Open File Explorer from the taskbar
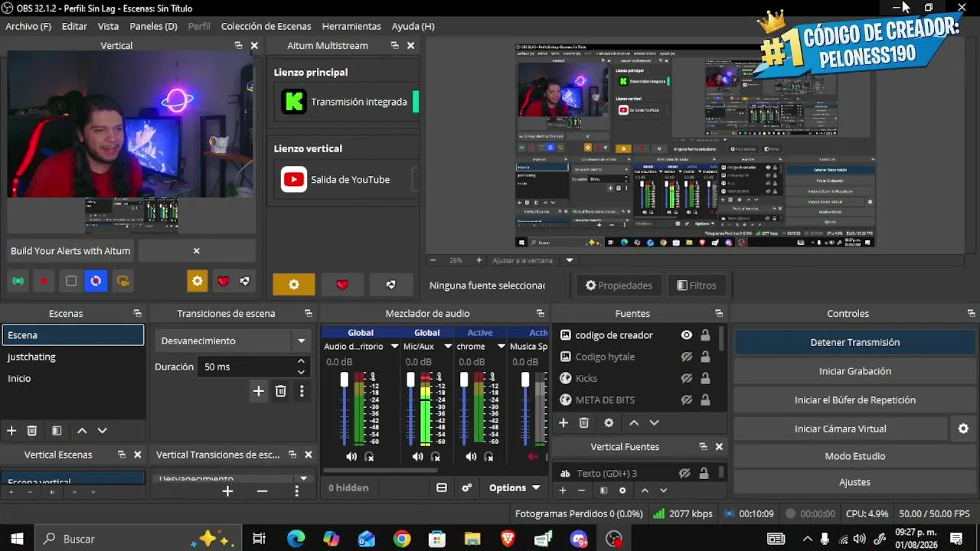 [472, 539]
